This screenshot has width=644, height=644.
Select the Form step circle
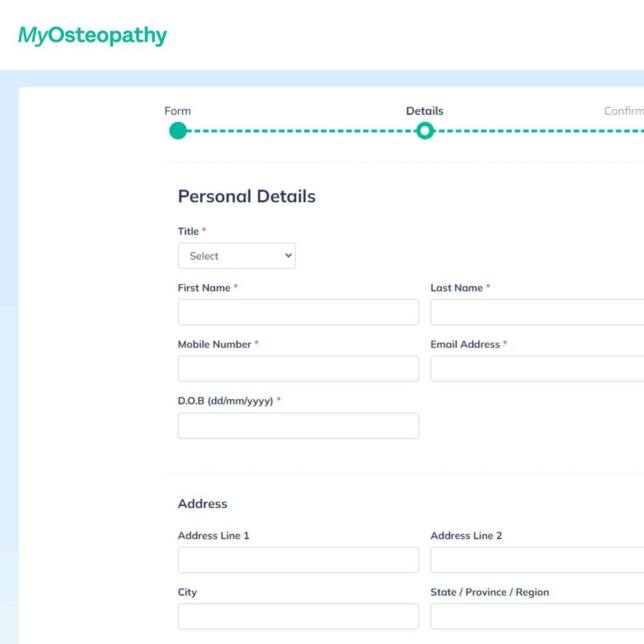pos(178,131)
